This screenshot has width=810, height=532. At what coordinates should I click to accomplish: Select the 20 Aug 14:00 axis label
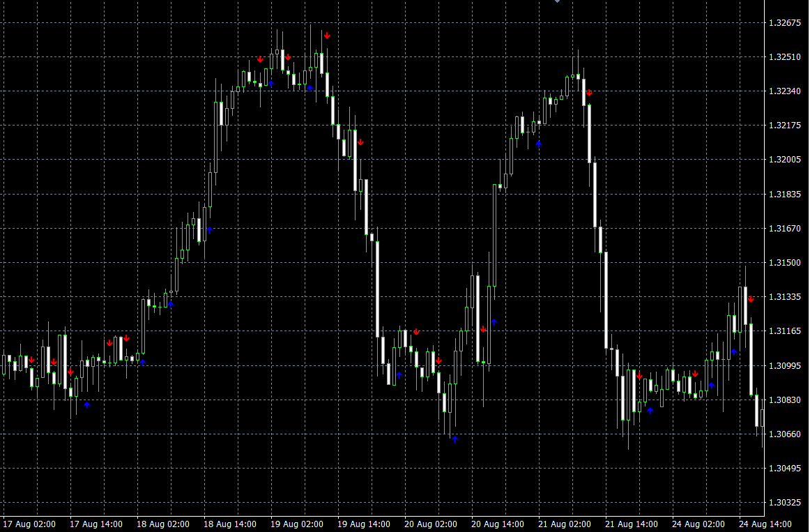point(498,524)
